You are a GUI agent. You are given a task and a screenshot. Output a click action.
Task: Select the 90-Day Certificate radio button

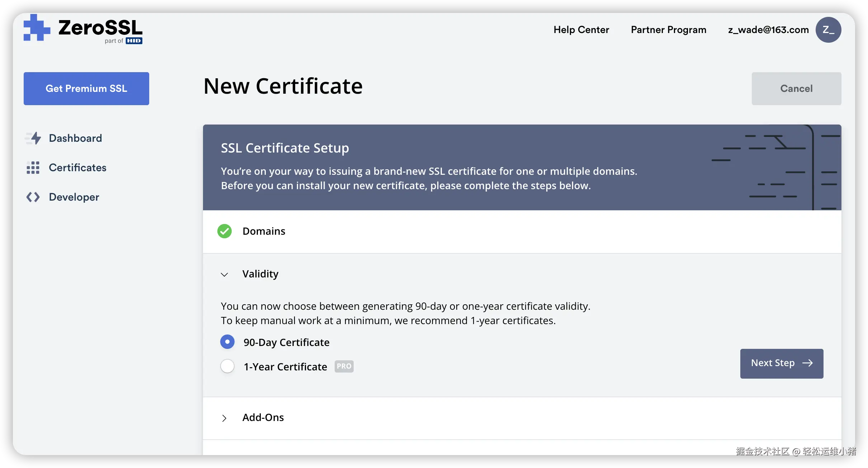227,342
